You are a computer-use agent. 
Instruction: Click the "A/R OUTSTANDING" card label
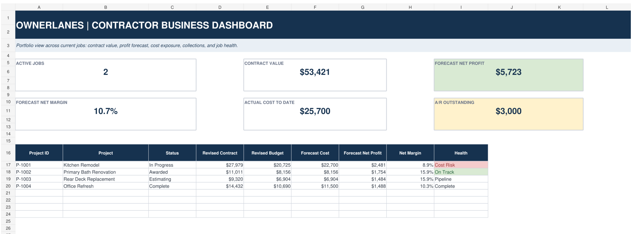[x=455, y=102]
